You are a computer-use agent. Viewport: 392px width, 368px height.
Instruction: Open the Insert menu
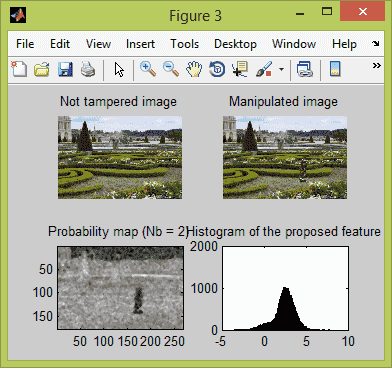140,44
